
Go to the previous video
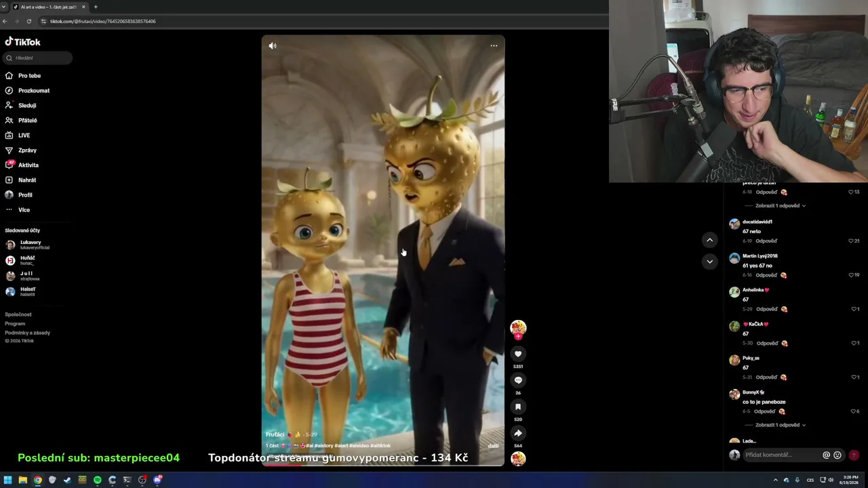click(709, 240)
